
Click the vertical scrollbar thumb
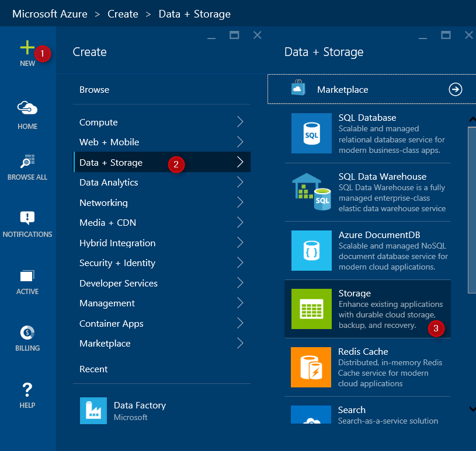(x=472, y=210)
